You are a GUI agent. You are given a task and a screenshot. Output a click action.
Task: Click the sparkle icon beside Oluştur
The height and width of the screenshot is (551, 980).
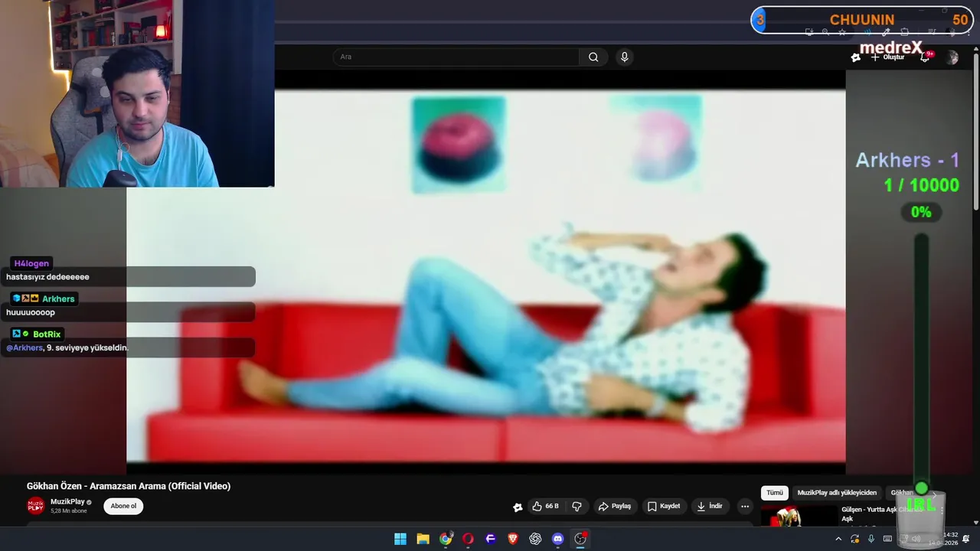(856, 57)
